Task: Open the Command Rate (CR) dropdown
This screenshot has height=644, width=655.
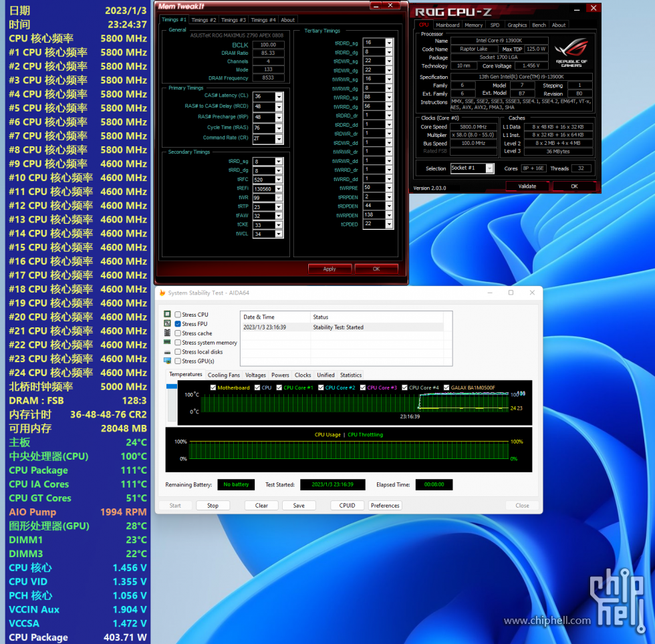Action: pos(279,139)
